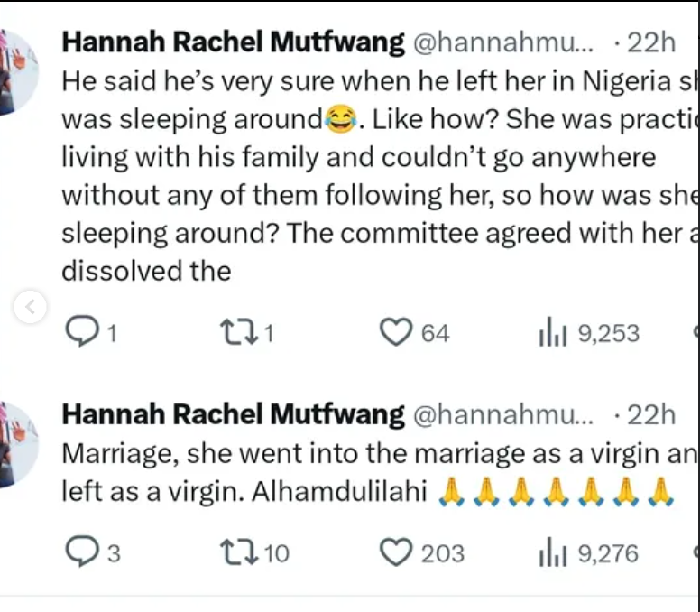Open first tweet text about sleeping around
Viewport: 700px width, 612px height.
[380, 176]
